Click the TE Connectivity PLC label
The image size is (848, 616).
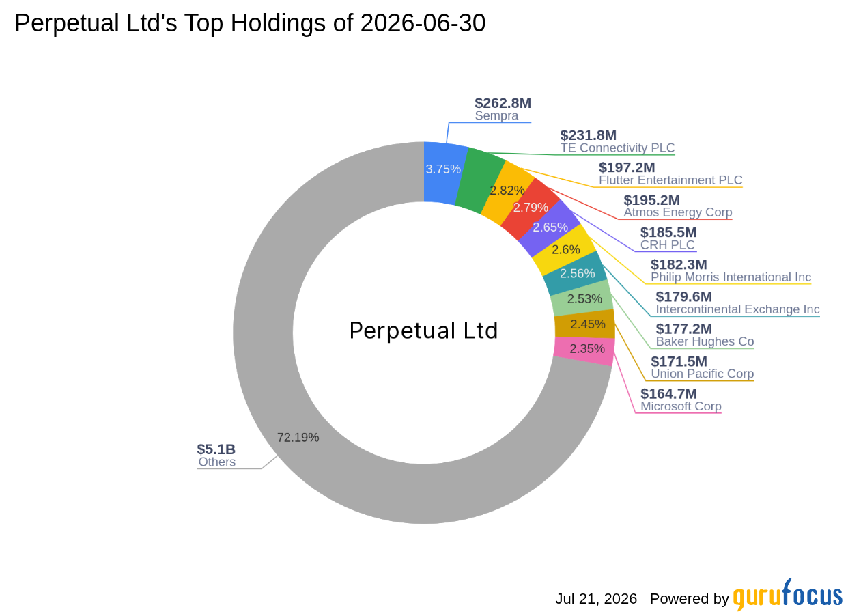pos(617,148)
